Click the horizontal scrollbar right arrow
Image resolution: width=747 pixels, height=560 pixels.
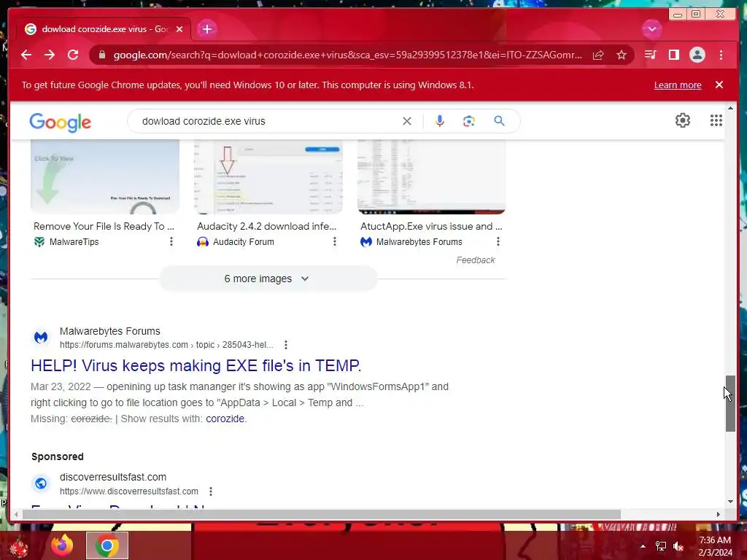coord(719,514)
